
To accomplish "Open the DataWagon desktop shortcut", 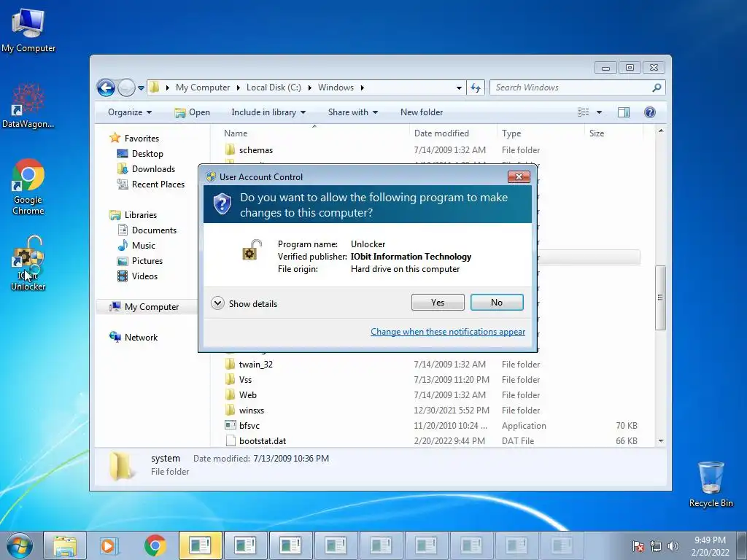I will (x=28, y=106).
